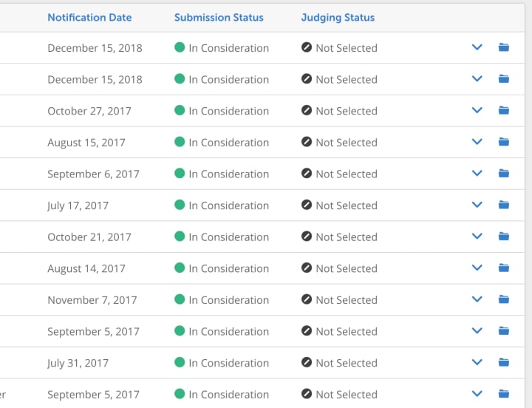
Task: Expand the November 7, 2017 row chevron
Action: click(x=477, y=299)
